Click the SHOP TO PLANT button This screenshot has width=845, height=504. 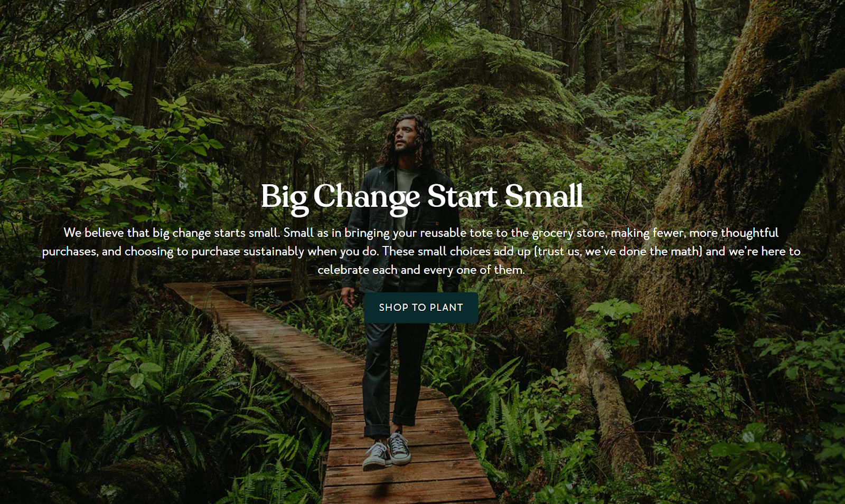[x=421, y=308]
